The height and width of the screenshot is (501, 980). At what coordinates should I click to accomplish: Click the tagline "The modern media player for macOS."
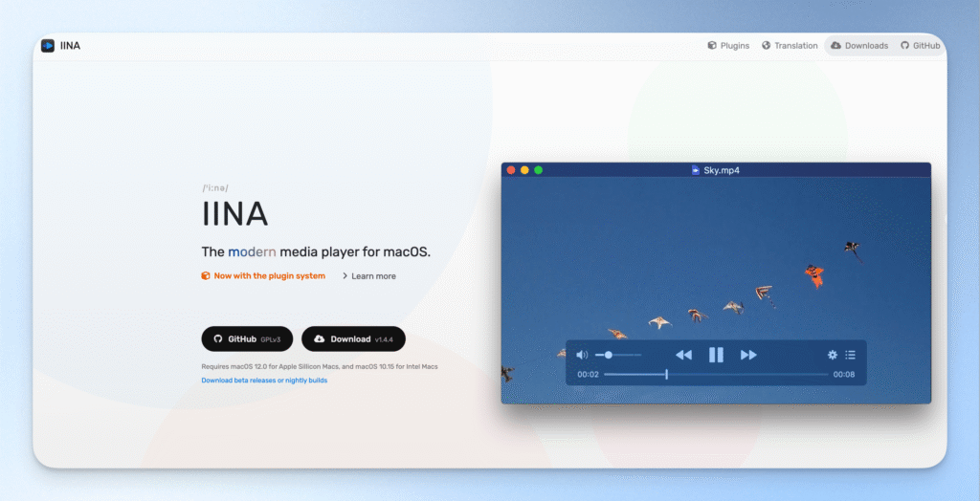click(316, 251)
